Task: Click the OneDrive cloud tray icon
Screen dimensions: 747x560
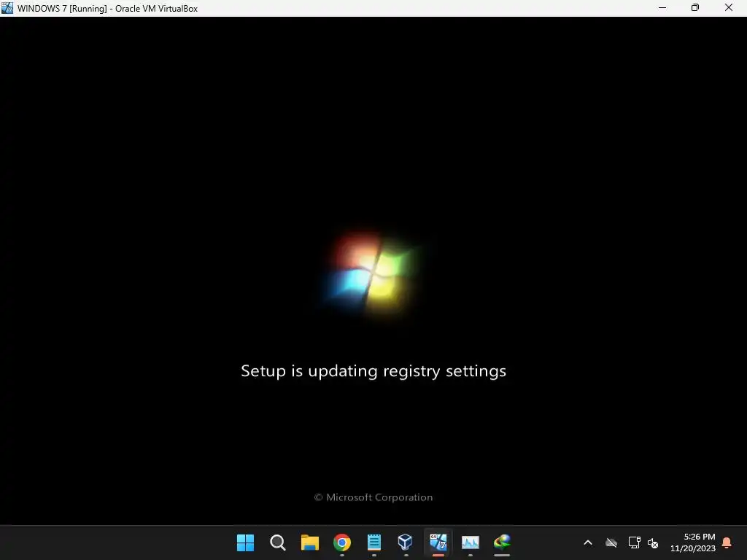Action: click(x=611, y=542)
